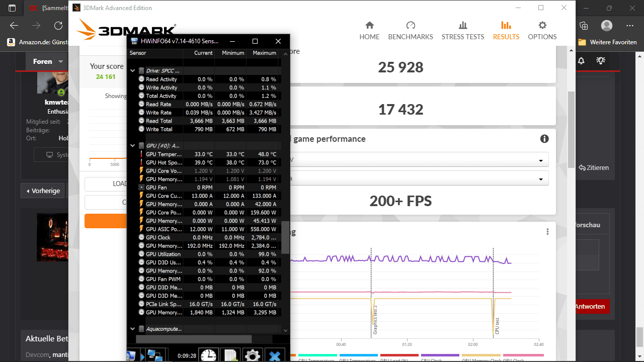644x362 pixels.
Task: Collapse the GPU [#0] sensor group
Action: pos(133,146)
